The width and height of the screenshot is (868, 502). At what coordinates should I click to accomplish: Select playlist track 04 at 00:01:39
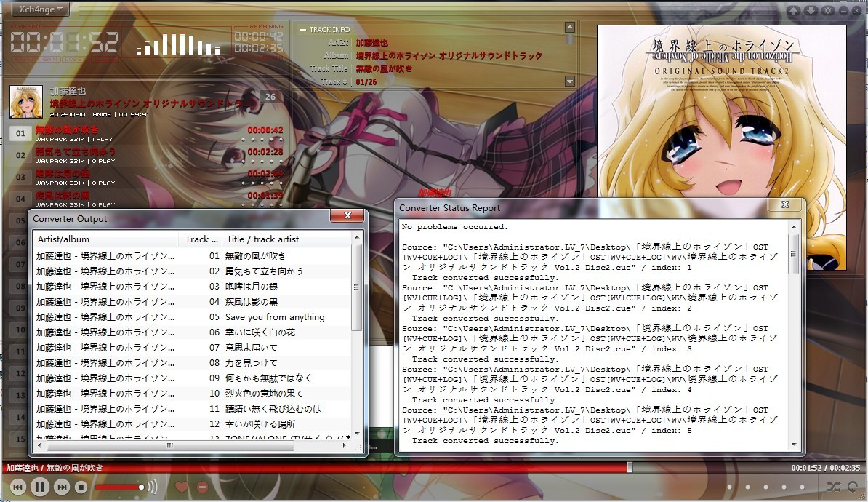[147, 199]
